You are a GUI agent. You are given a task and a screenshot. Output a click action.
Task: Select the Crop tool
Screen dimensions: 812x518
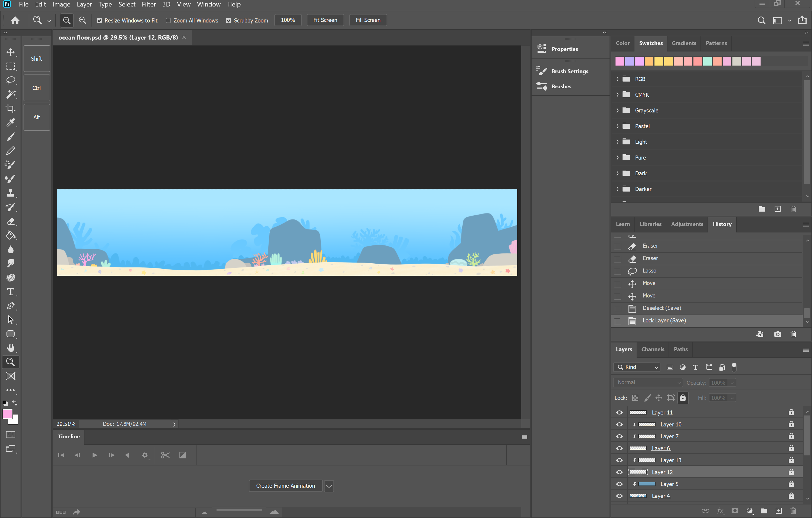[x=11, y=108]
